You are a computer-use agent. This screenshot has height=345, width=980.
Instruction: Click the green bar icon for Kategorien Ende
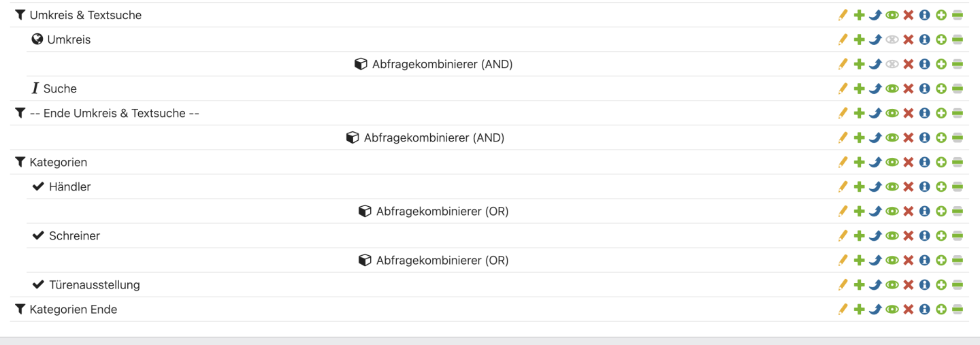pos(957,309)
